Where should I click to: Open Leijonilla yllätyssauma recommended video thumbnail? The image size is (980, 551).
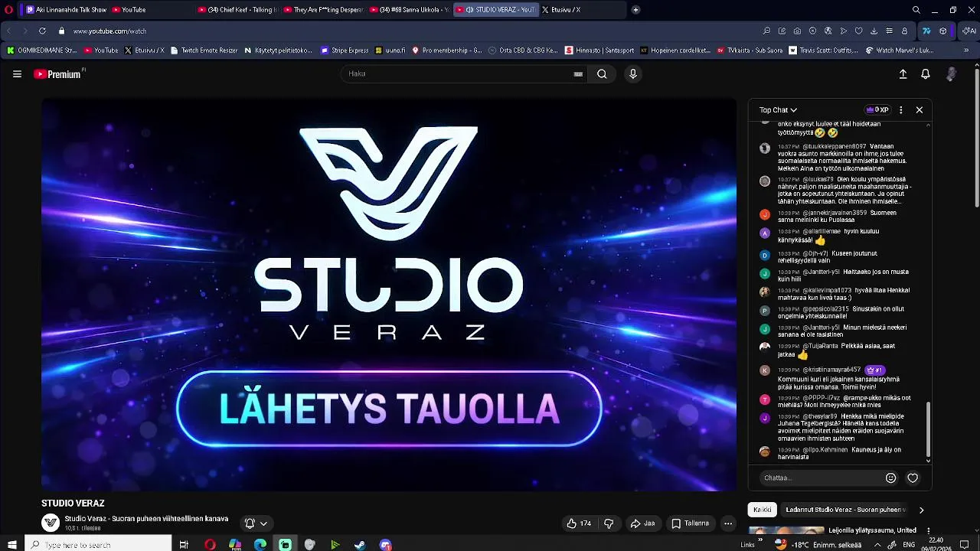pyautogui.click(x=786, y=530)
